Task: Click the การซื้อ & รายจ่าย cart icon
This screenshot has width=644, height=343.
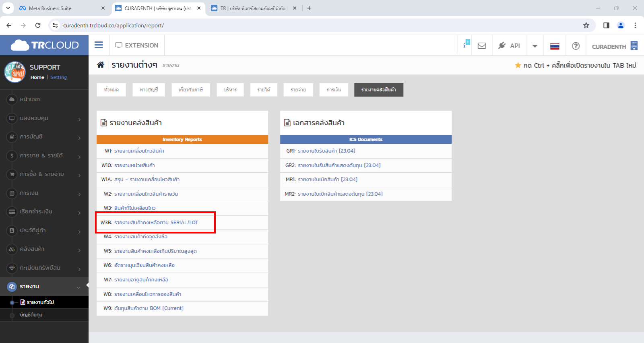Action: pos(12,174)
